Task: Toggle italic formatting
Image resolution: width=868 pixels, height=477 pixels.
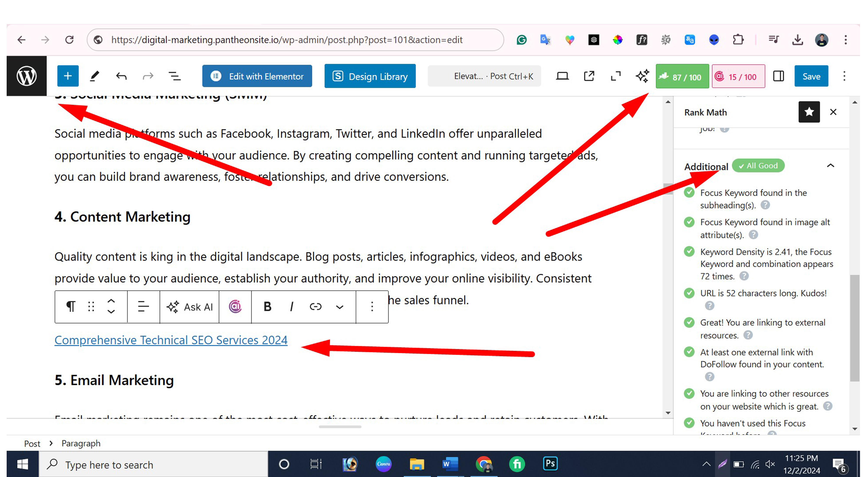Action: [291, 307]
